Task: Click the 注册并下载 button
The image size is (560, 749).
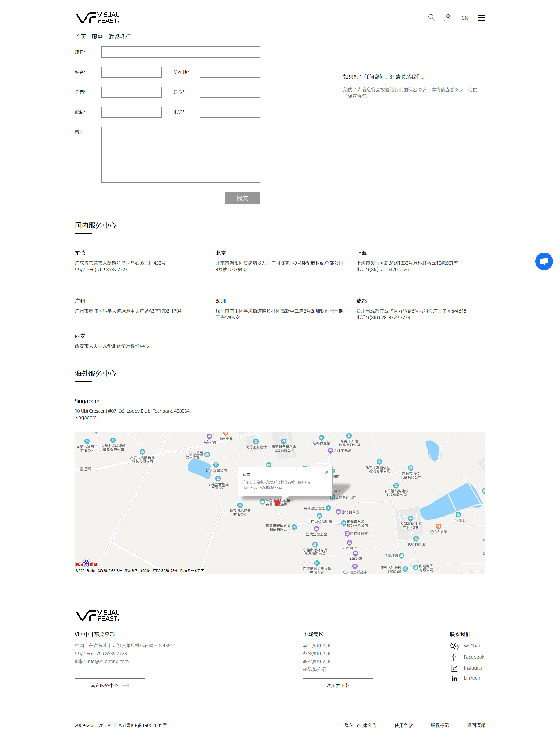Action: [x=338, y=685]
